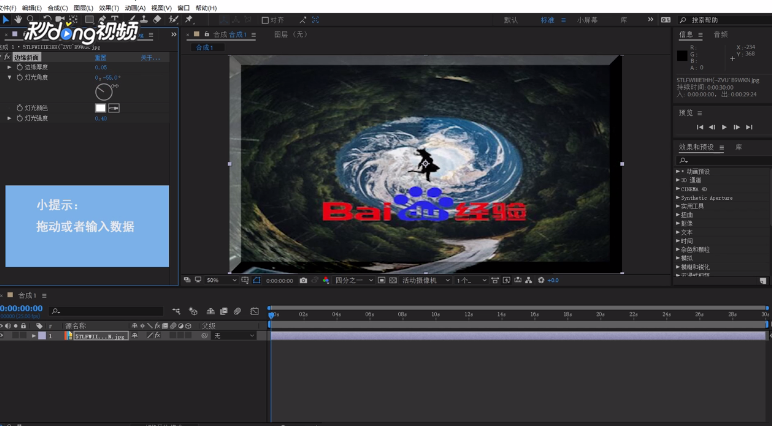Click the always preview this view icon
772x426 pixels.
point(187,280)
